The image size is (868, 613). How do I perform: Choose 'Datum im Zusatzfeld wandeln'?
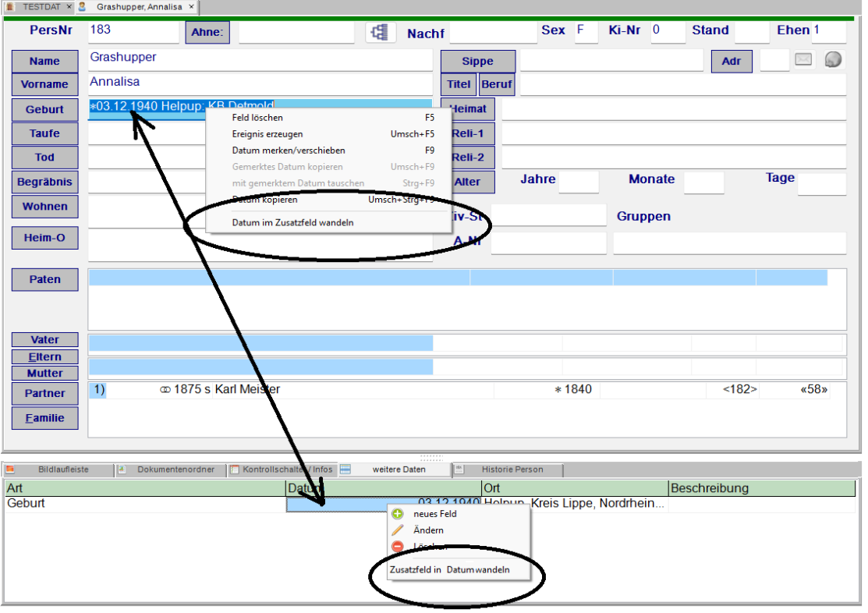(x=292, y=223)
